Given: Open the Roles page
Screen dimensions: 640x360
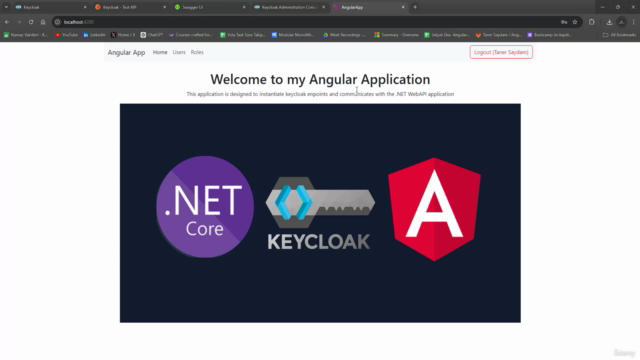Looking at the screenshot, I should tap(197, 52).
